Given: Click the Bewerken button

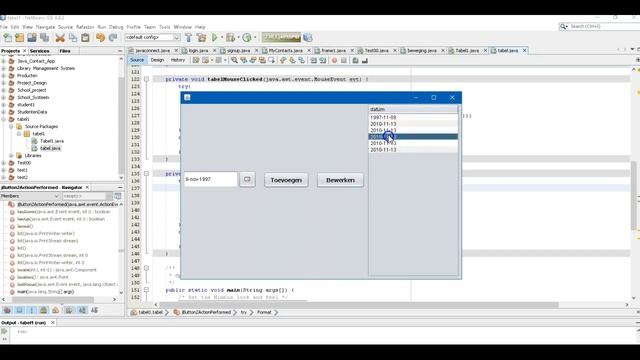Looking at the screenshot, I should (x=340, y=180).
